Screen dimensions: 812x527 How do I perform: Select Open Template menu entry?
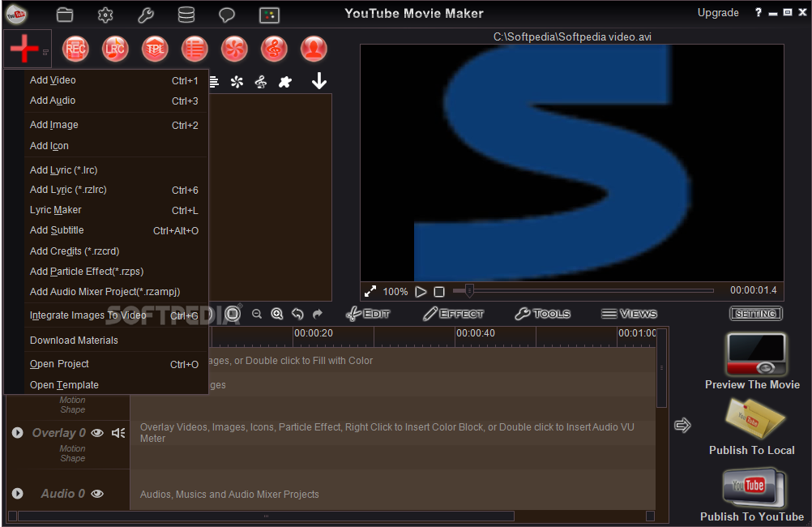116,385
